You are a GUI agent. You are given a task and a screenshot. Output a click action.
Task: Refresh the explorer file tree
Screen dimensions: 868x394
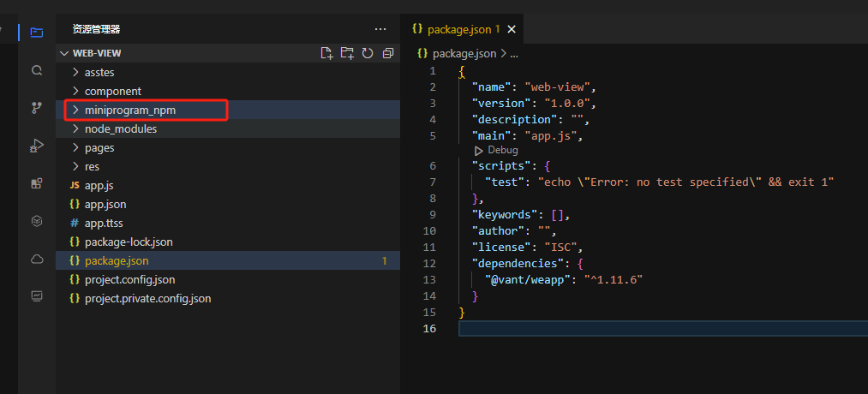(368, 53)
